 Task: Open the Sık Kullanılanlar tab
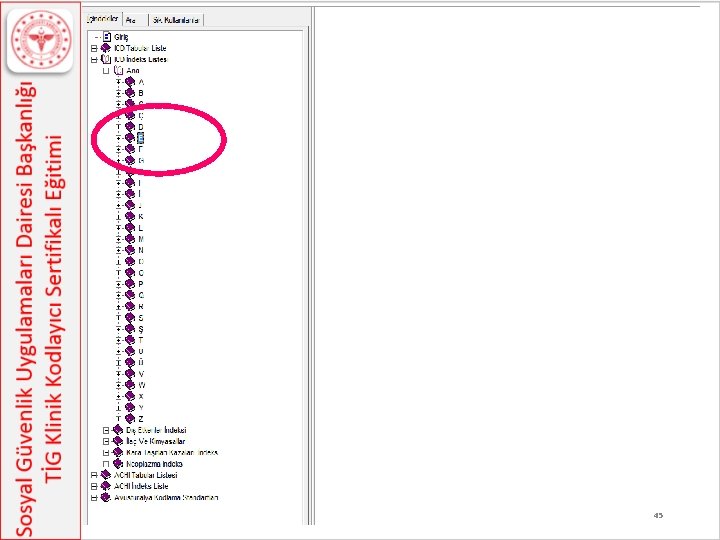pyautogui.click(x=176, y=20)
